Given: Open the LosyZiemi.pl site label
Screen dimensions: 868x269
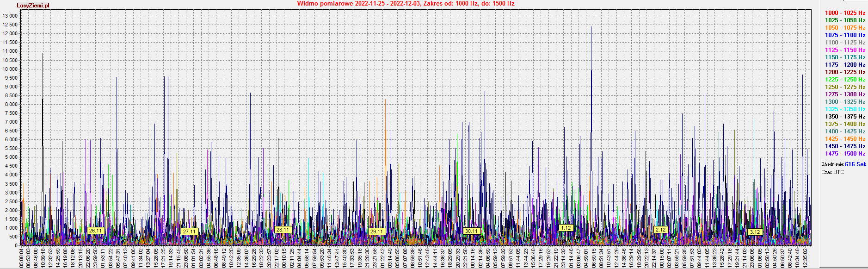Looking at the screenshot, I should coord(33,6).
